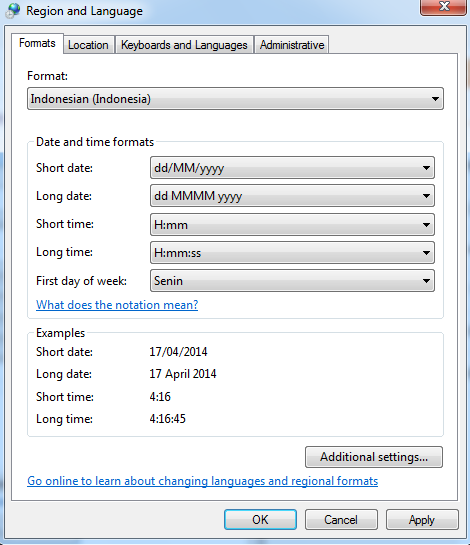Select the example short date 17/04/2014
The height and width of the screenshot is (545, 470).
[x=178, y=352]
